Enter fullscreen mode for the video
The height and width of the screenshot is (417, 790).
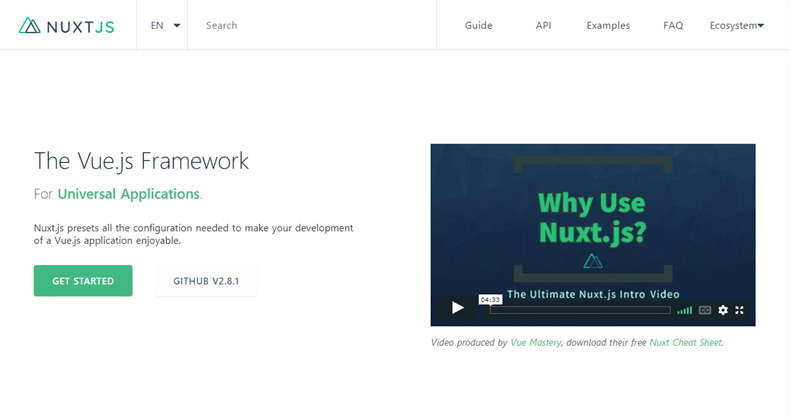[x=740, y=310]
